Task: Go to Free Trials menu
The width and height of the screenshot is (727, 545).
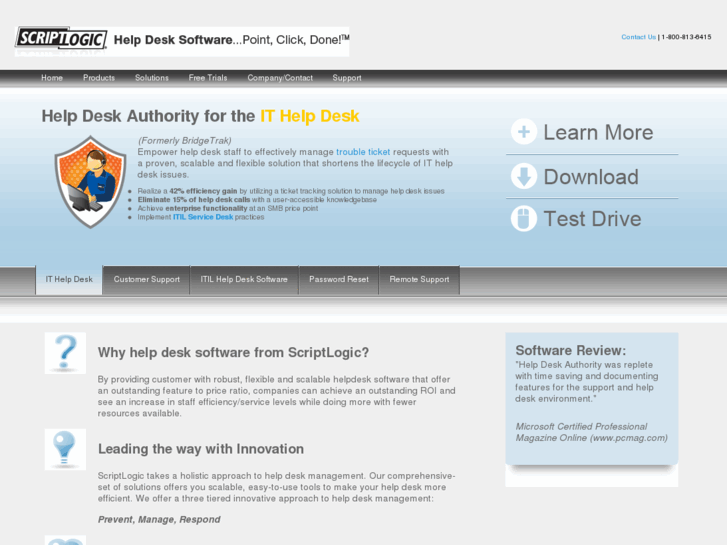Action: pyautogui.click(x=208, y=78)
